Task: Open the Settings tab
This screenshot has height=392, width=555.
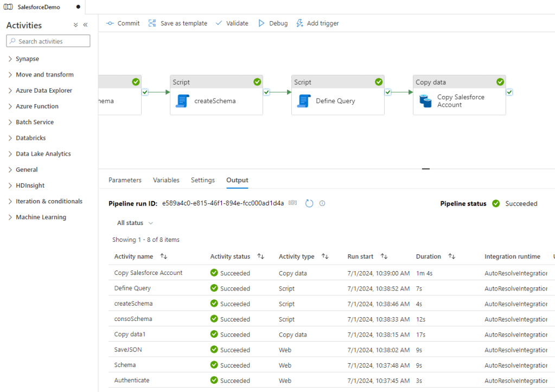Action: pos(202,180)
